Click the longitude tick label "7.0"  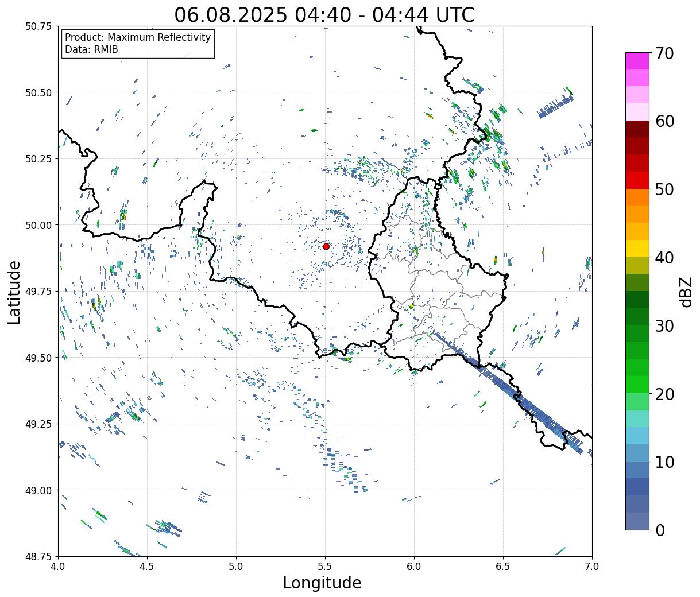pyautogui.click(x=592, y=567)
